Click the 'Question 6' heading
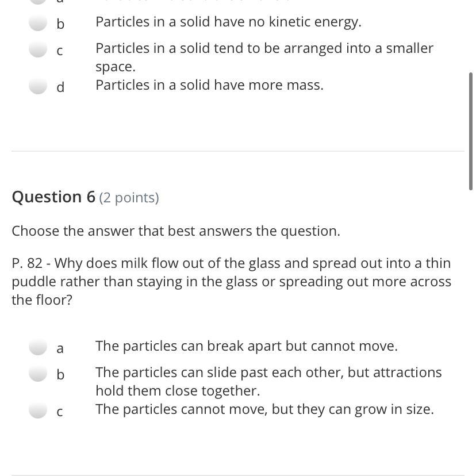 [53, 197]
